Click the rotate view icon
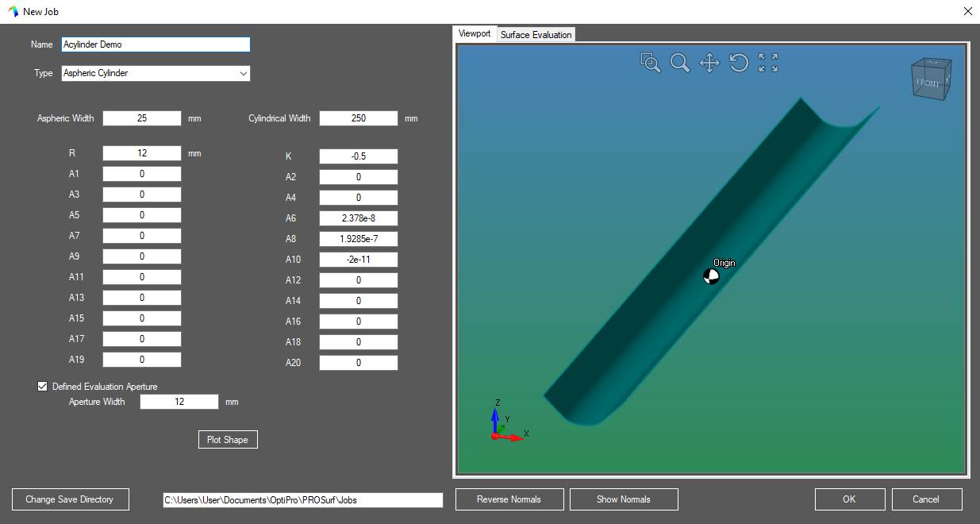Image resolution: width=980 pixels, height=524 pixels. tap(739, 64)
